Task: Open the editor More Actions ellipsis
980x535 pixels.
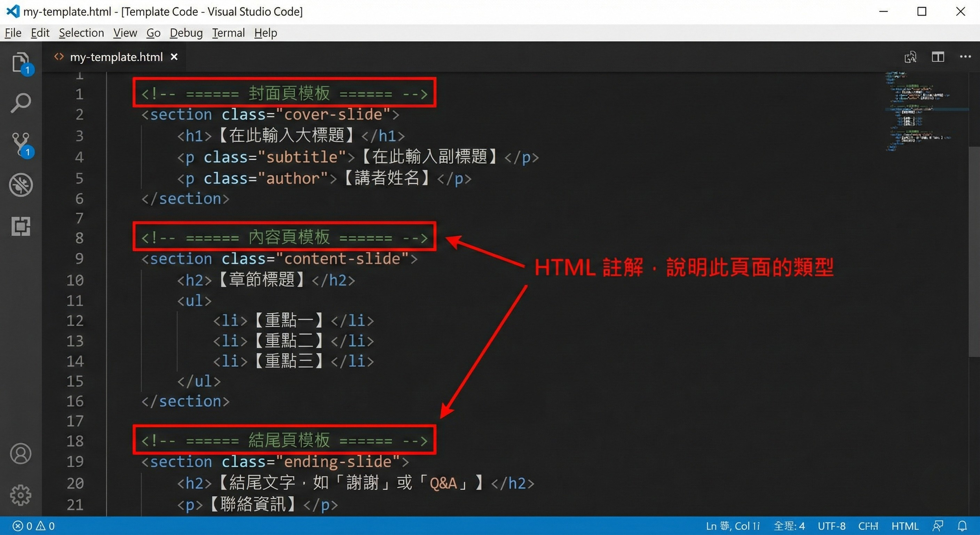Action: coord(965,57)
